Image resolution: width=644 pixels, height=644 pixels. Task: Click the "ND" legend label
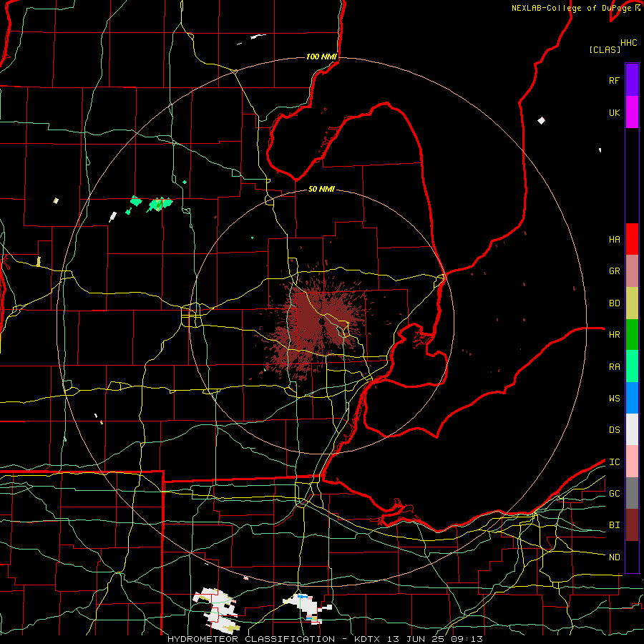(x=614, y=557)
